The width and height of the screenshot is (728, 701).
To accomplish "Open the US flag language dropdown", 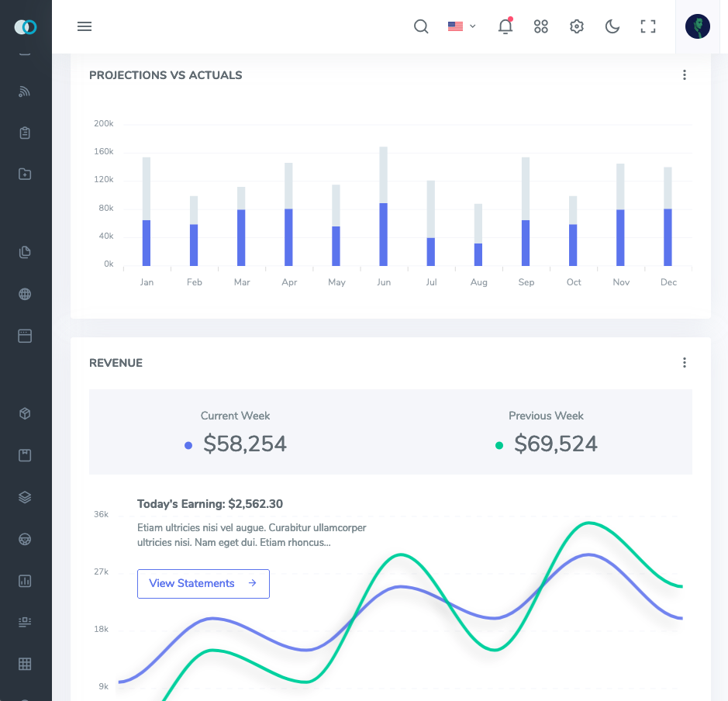I will (461, 26).
